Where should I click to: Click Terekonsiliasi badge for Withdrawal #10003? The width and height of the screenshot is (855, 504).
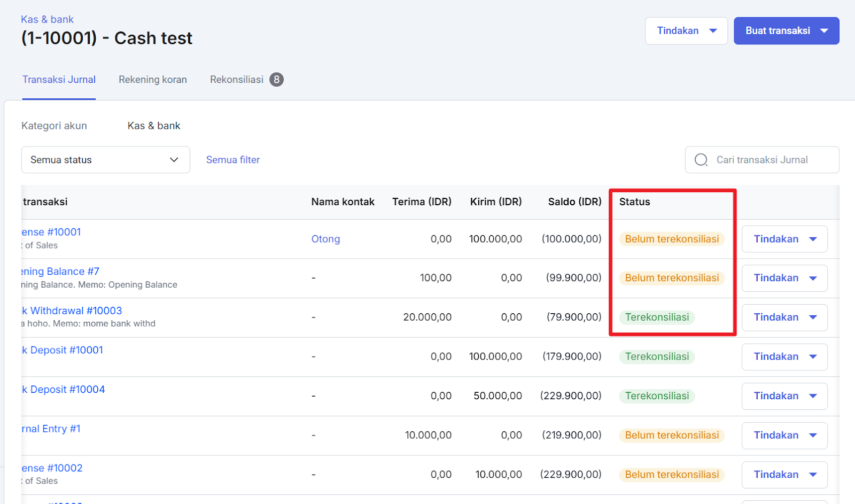click(657, 317)
